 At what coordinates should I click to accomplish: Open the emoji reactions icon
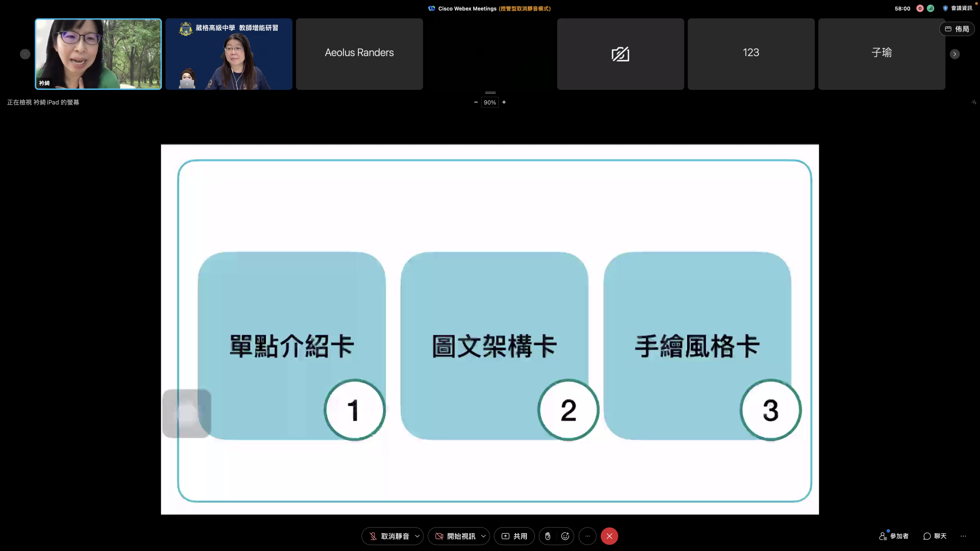pos(565,536)
